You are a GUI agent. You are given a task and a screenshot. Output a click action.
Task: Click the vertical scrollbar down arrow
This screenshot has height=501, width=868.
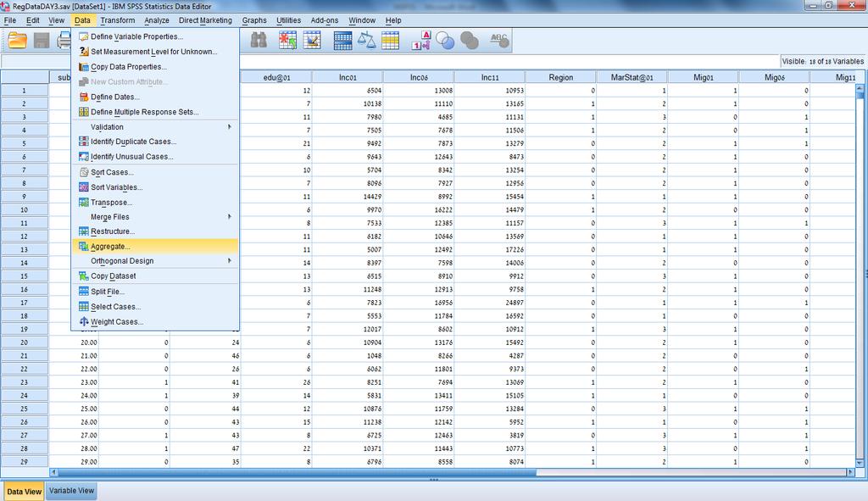click(x=860, y=463)
